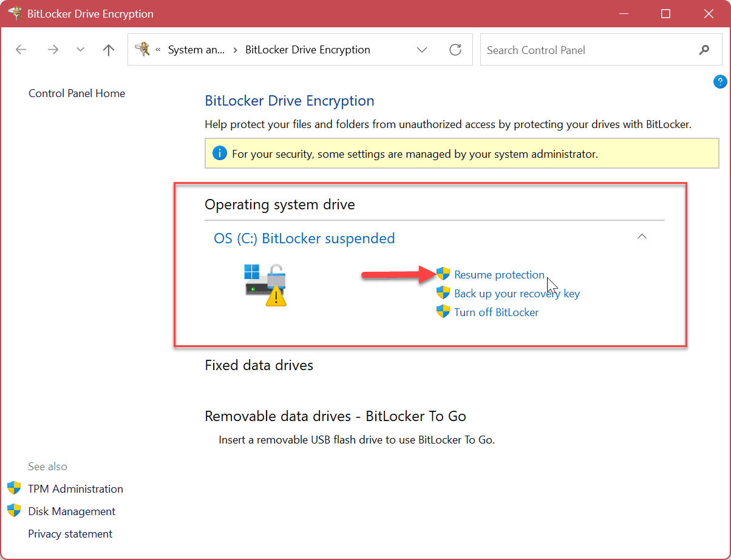Click shield icon beside Back up recovery key

(443, 293)
